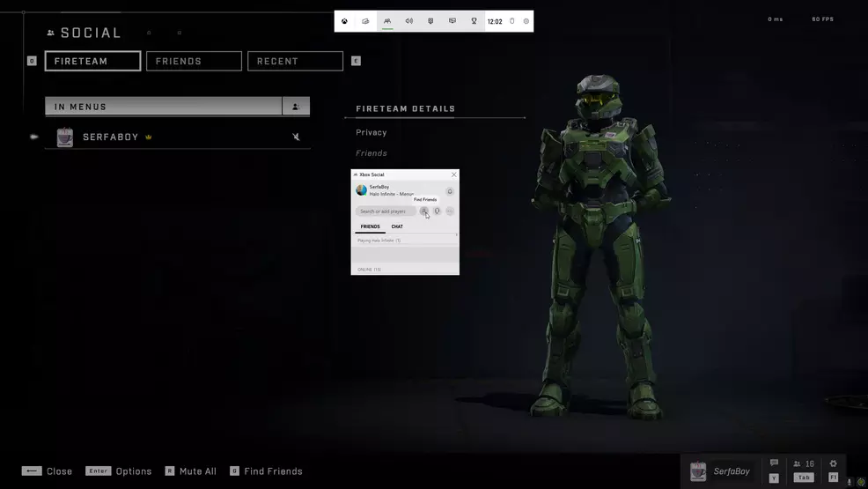Open the text chat icon
Image resolution: width=868 pixels, height=489 pixels.
point(774,463)
